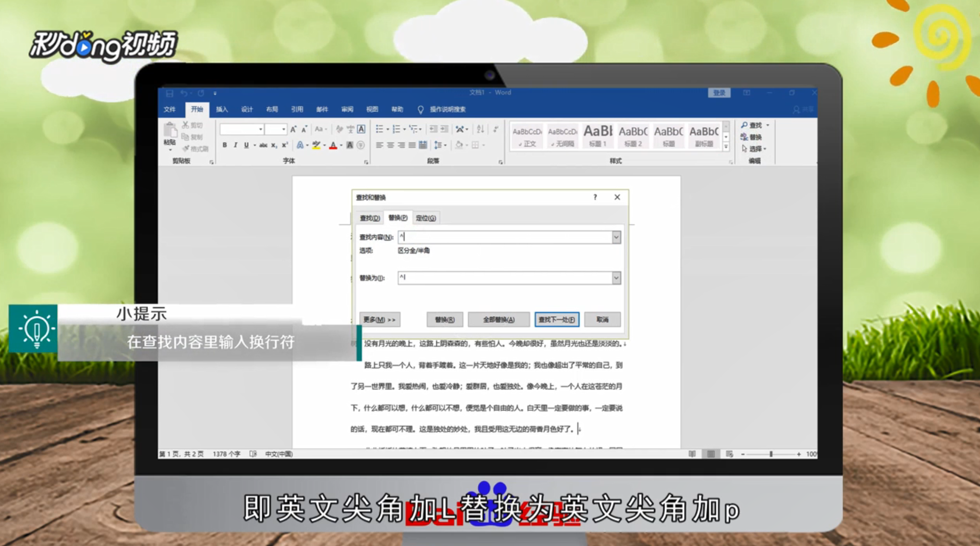This screenshot has height=546, width=980.
Task: Click the Grow Font icon
Action: coord(293,129)
